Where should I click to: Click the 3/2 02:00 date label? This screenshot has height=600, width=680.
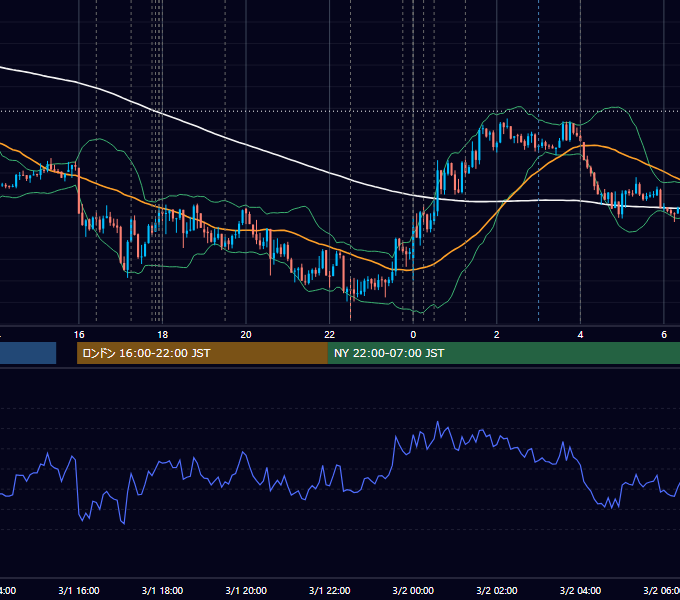point(497,590)
